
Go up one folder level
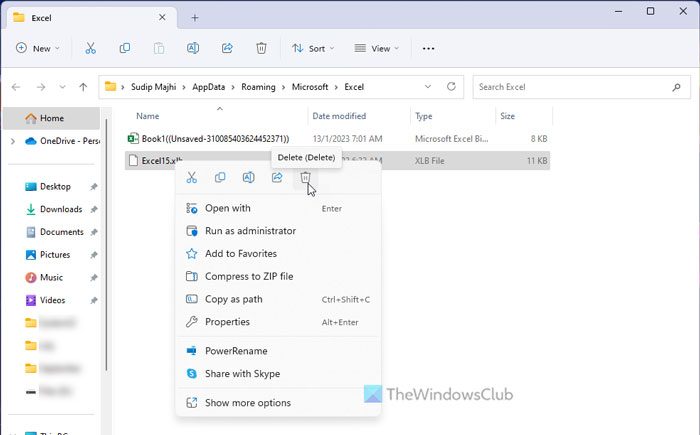(x=83, y=87)
